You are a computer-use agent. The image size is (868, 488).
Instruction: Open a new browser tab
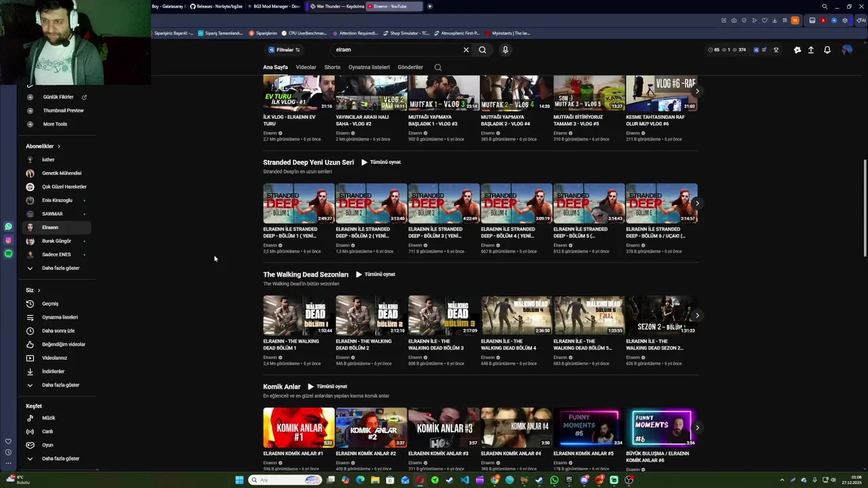[x=429, y=6]
